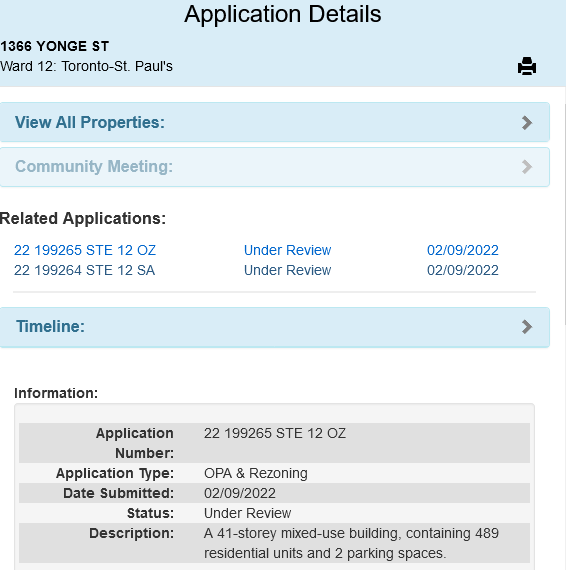566x570 pixels.
Task: Click the 02/09/2022 date in OZ row
Action: (462, 250)
